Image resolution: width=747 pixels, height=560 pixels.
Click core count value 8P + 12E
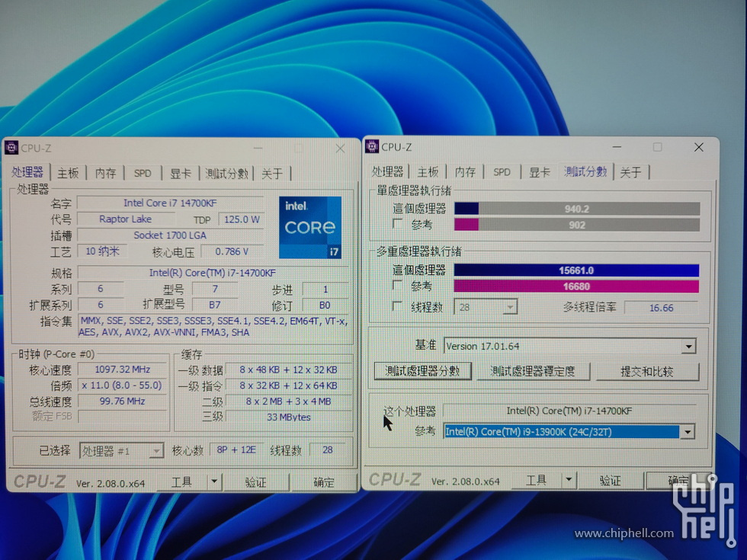click(236, 450)
